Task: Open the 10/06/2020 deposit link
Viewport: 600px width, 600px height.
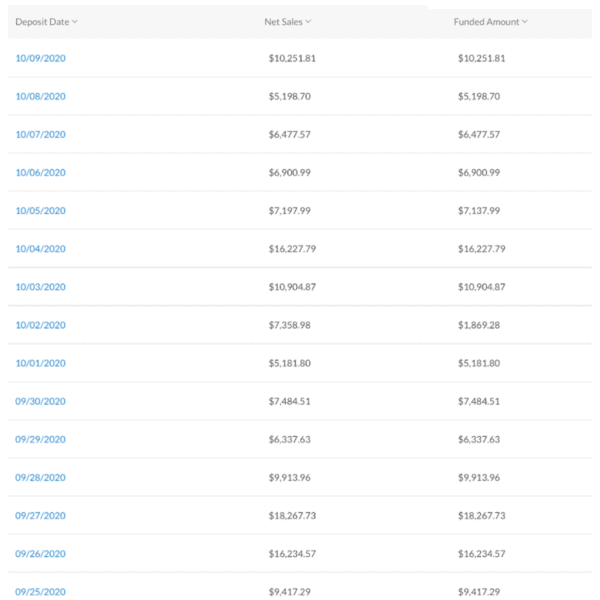Action: point(41,173)
